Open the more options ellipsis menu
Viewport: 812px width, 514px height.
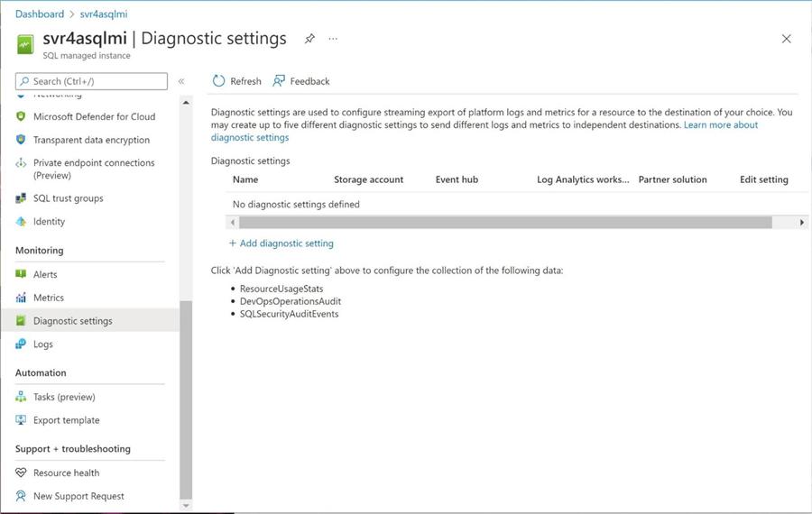pos(333,39)
